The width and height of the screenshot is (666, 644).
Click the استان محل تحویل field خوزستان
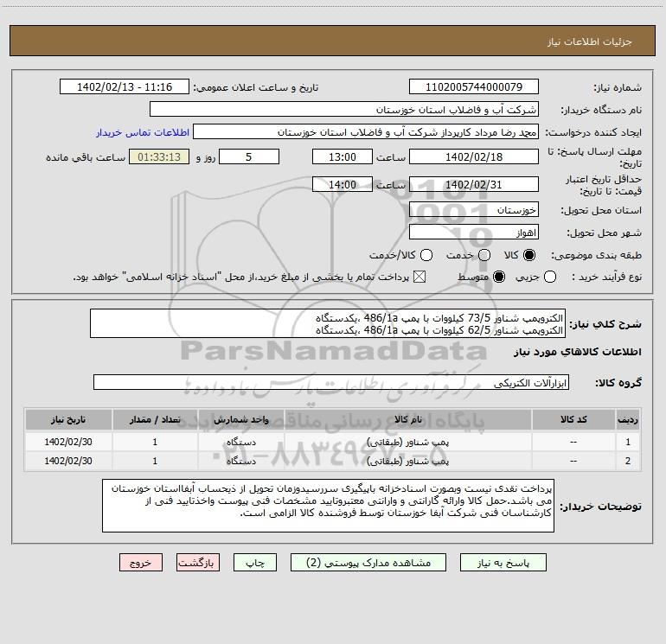[x=474, y=210]
